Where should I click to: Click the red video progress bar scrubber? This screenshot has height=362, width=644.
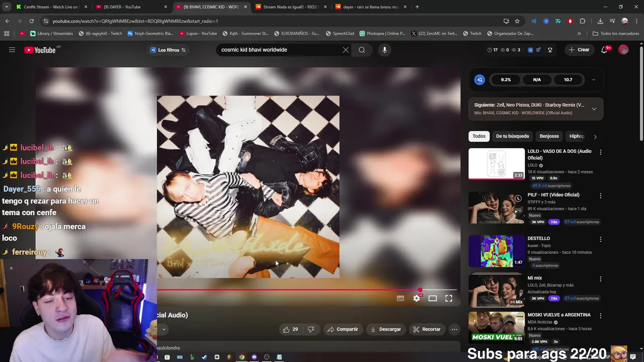point(420,290)
